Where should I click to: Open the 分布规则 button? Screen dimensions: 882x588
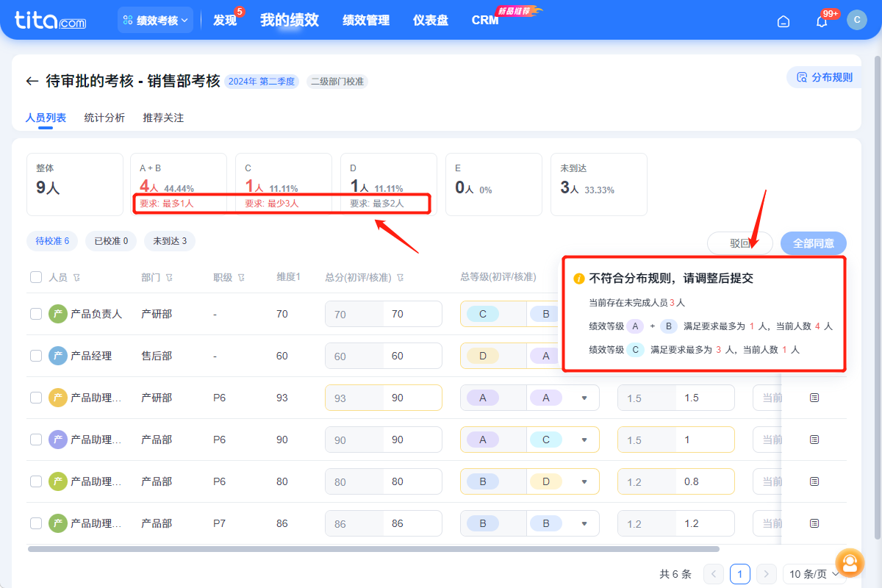tap(825, 77)
